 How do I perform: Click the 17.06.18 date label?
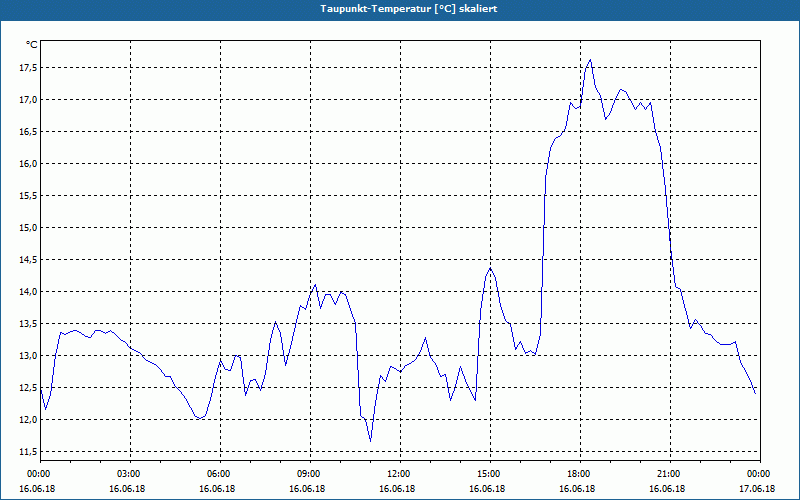[x=757, y=489]
